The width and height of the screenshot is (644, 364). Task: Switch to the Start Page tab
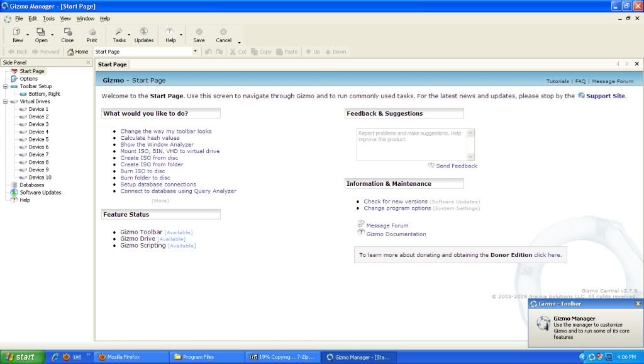(112, 64)
